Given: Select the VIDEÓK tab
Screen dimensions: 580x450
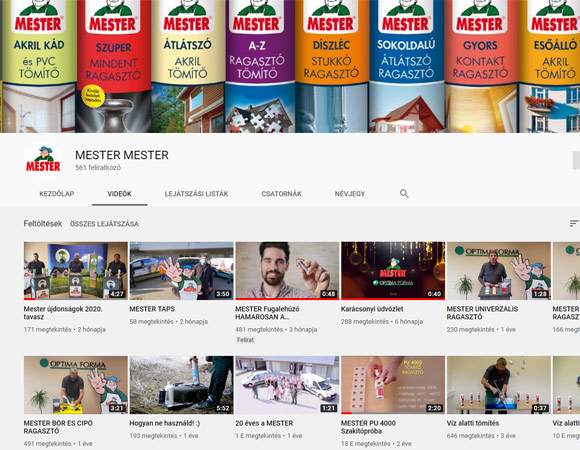Looking at the screenshot, I should pyautogui.click(x=119, y=194).
